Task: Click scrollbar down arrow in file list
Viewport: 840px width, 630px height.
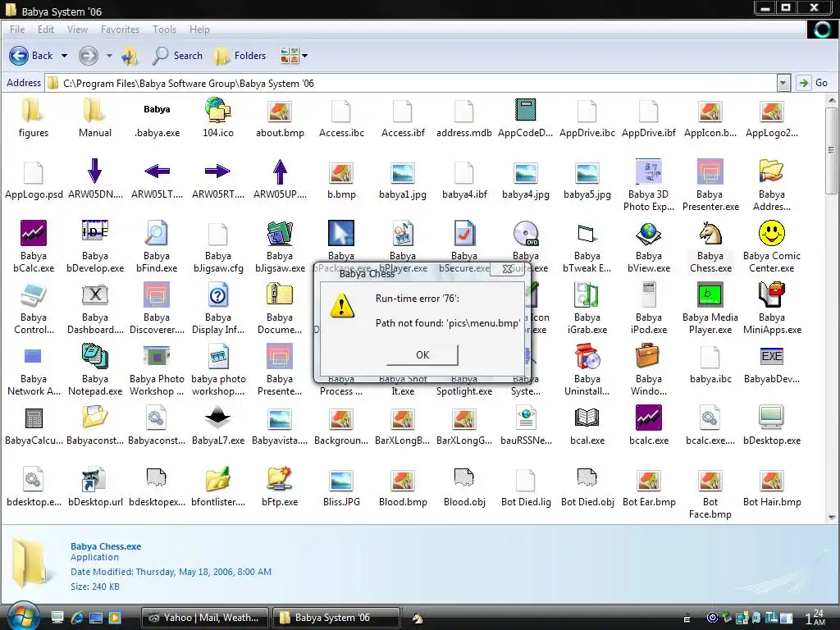Action: click(x=832, y=517)
